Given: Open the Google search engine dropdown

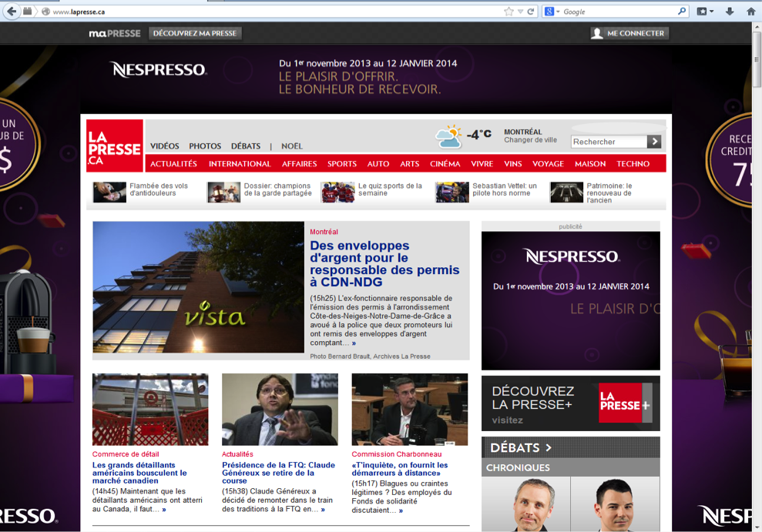Looking at the screenshot, I should pos(552,12).
